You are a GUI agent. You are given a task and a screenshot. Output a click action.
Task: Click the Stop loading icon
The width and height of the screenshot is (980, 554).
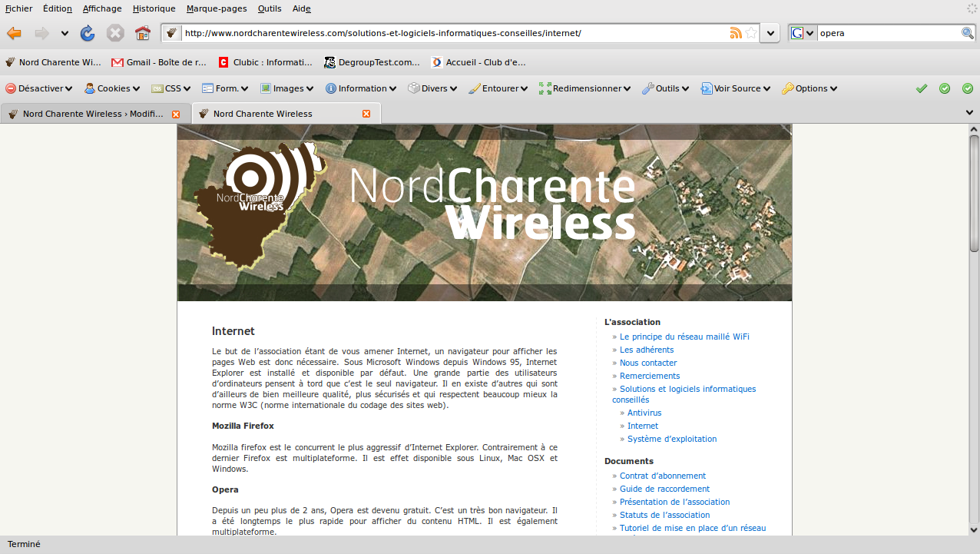(115, 33)
